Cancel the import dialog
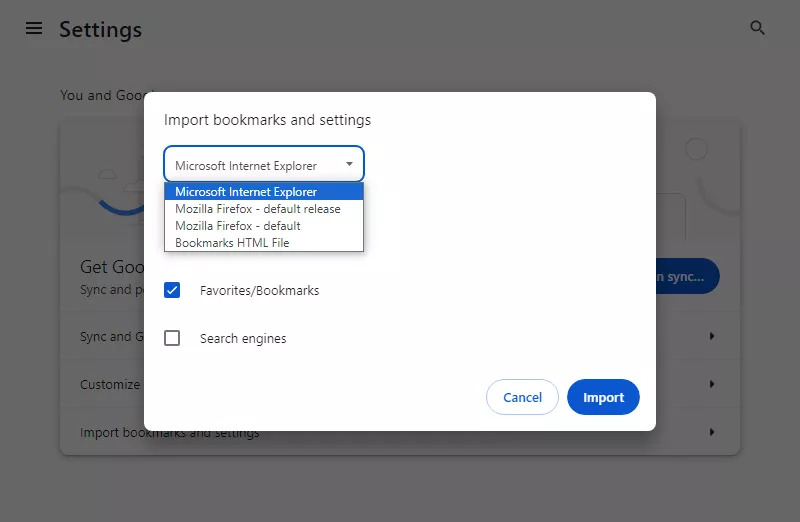Viewport: 800px width, 522px height. (522, 397)
